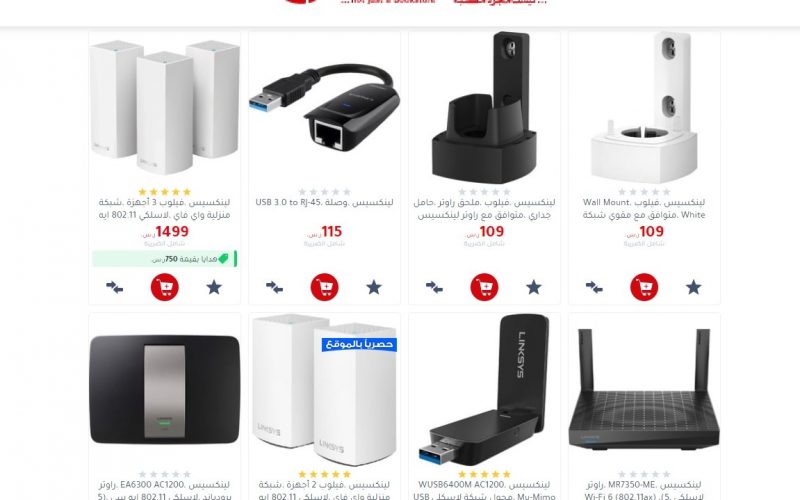This screenshot has width=800, height=500.
Task: Open the USB 3.0 to RJ-45 title link
Action: coord(324,203)
